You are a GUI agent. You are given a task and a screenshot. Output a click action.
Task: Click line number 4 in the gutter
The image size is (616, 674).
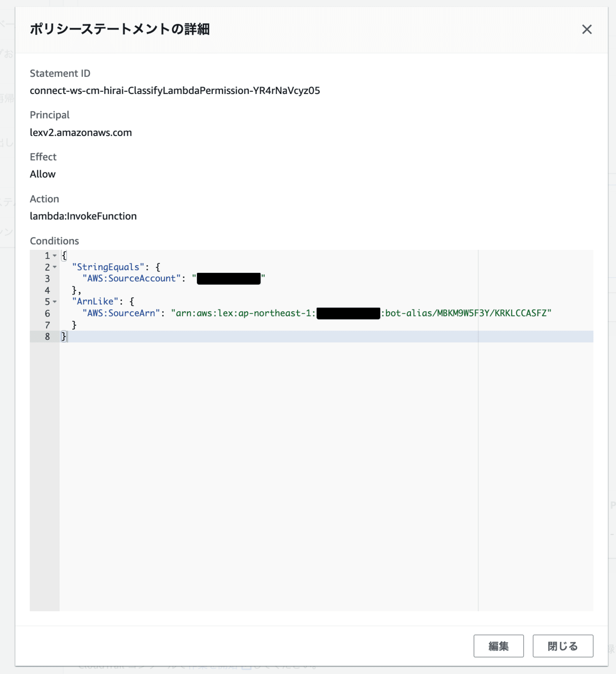click(47, 290)
